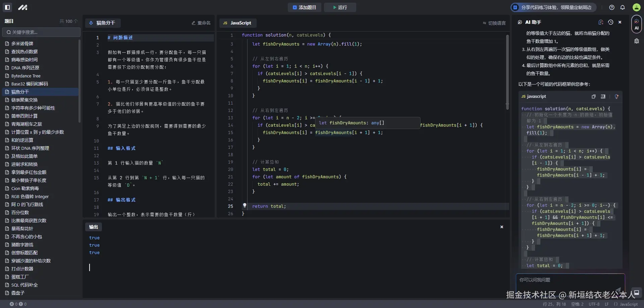Open problem 百分位数

(x=40, y=212)
